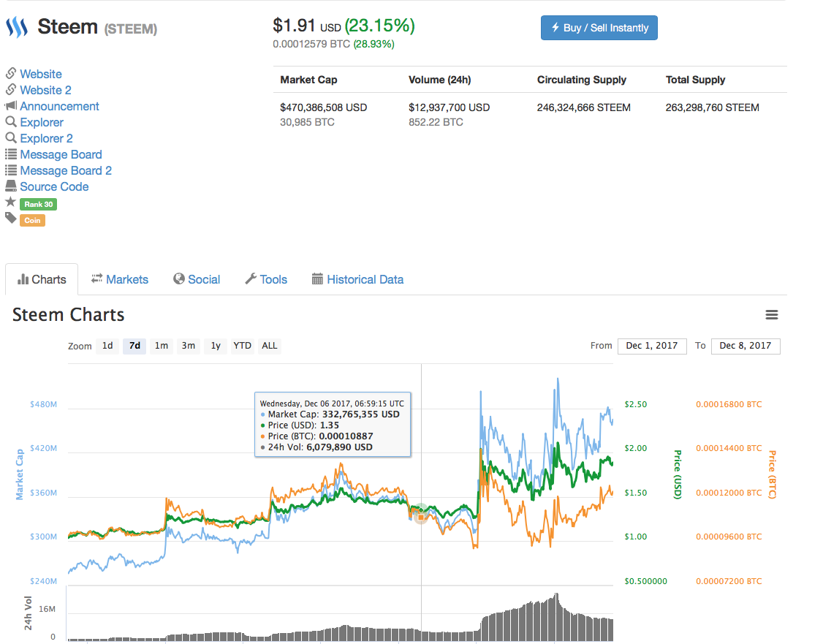Click the link icon beside Website 2
Viewport: 823px width, 644px height.
tap(10, 89)
